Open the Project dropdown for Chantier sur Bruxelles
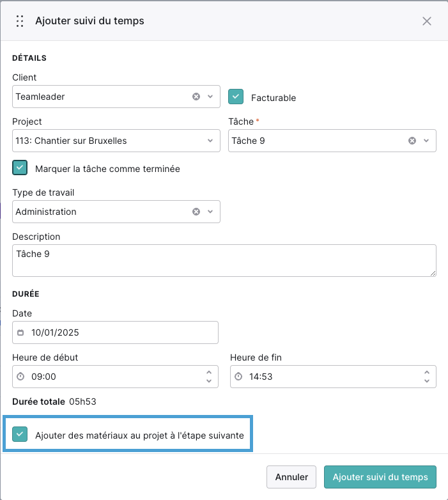Screen dimensions: 448x500 tap(116, 141)
